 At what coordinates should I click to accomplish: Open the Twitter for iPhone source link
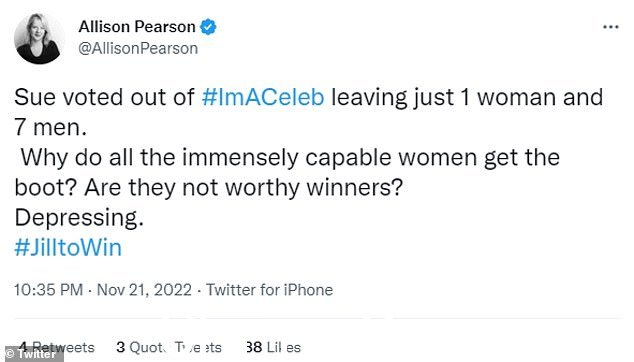[x=270, y=290]
